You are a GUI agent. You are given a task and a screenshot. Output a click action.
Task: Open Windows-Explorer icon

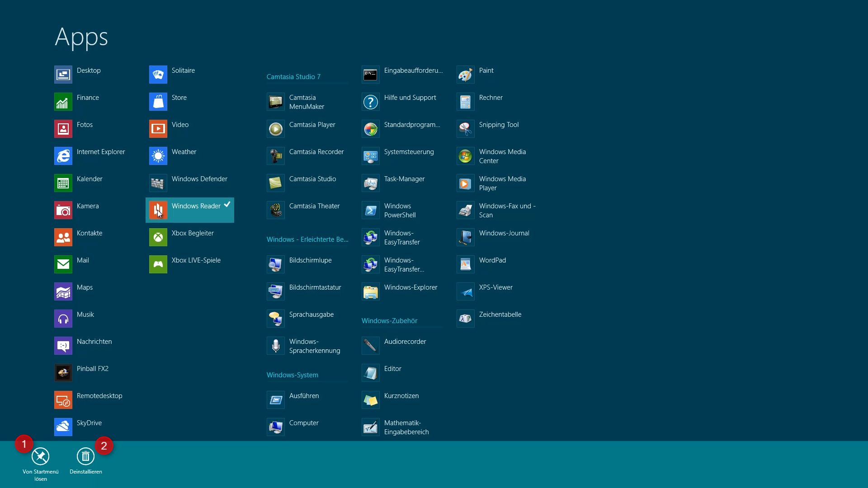click(371, 291)
